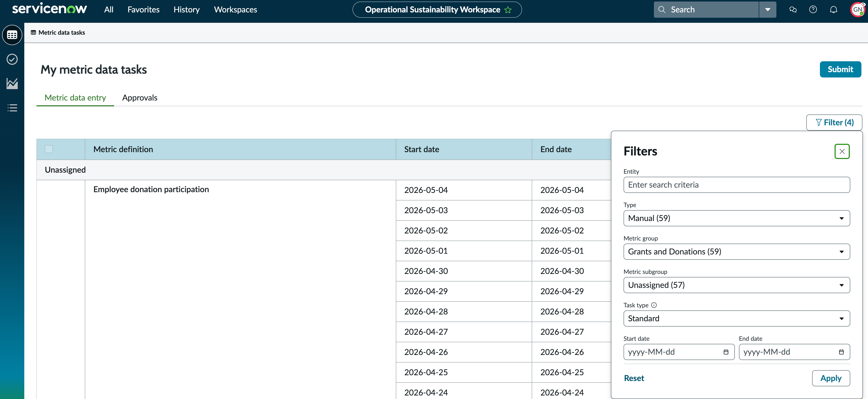This screenshot has height=399, width=868.
Task: Click end date cell 2026-04-30
Action: tap(571, 271)
